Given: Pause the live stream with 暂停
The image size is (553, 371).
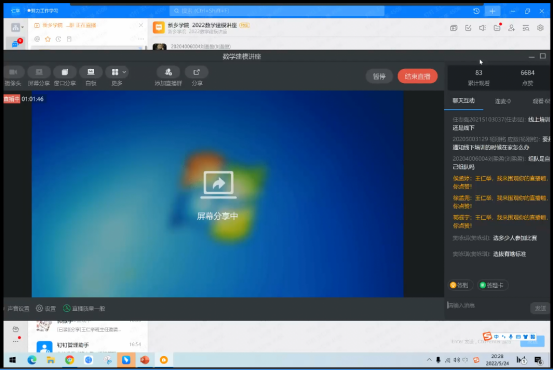Looking at the screenshot, I should pos(379,77).
